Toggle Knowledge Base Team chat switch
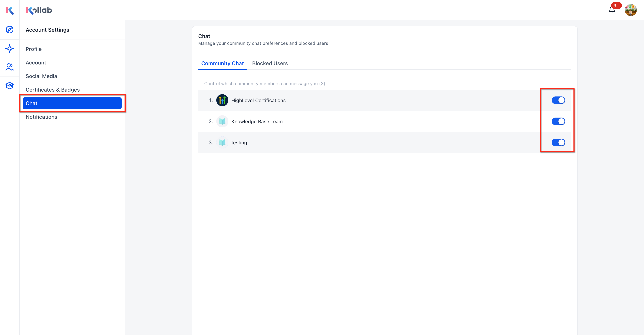This screenshot has height=335, width=644. (x=558, y=122)
